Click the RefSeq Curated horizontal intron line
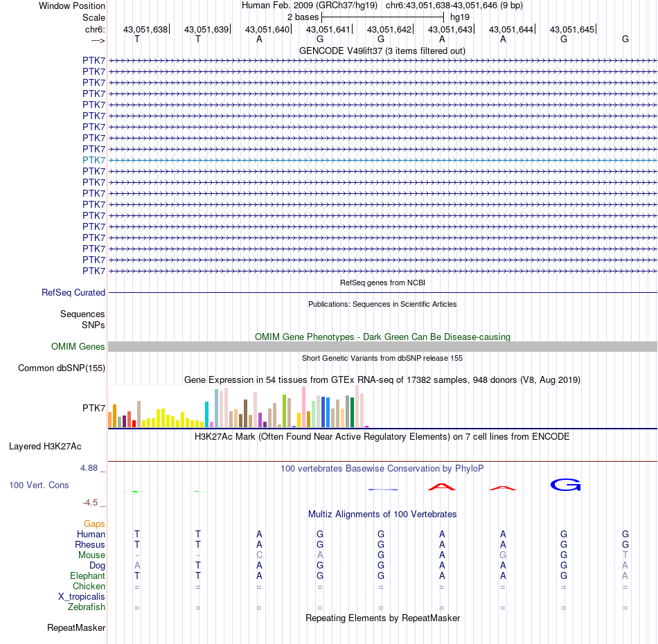 click(x=382, y=292)
